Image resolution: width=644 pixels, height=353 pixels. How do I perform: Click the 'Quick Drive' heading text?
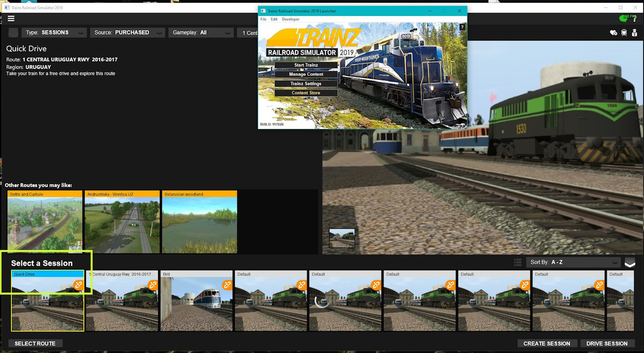[x=26, y=49]
